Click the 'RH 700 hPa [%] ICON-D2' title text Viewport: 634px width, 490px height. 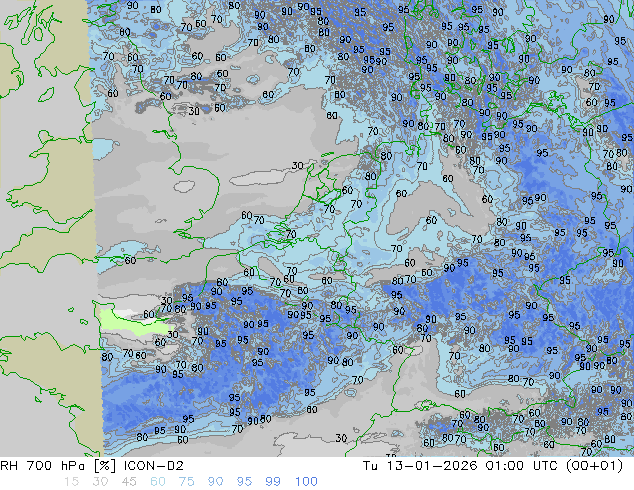[x=92, y=466]
